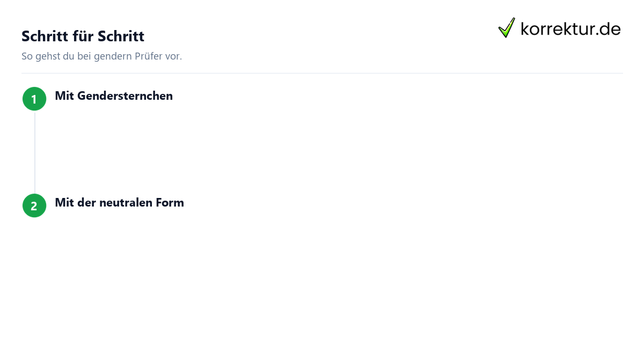Open the Mit der neutralen Form step
The width and height of the screenshot is (644, 338).
point(119,203)
